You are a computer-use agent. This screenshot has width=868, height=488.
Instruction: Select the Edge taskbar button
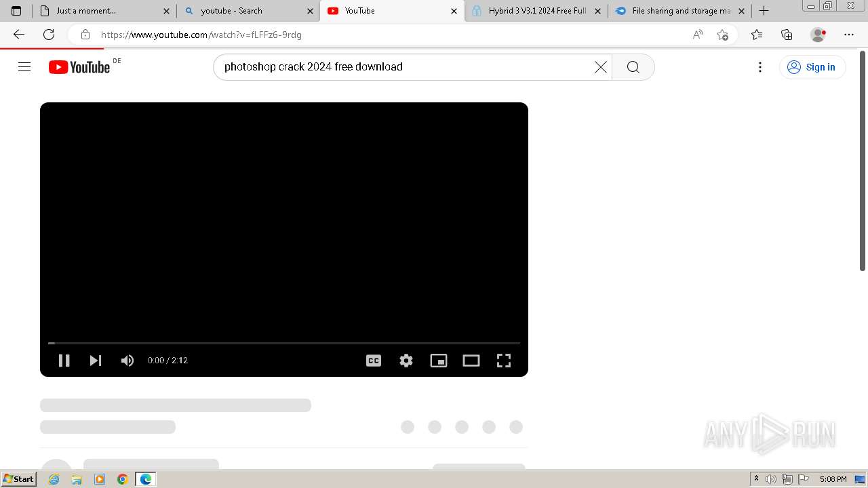coord(146,479)
